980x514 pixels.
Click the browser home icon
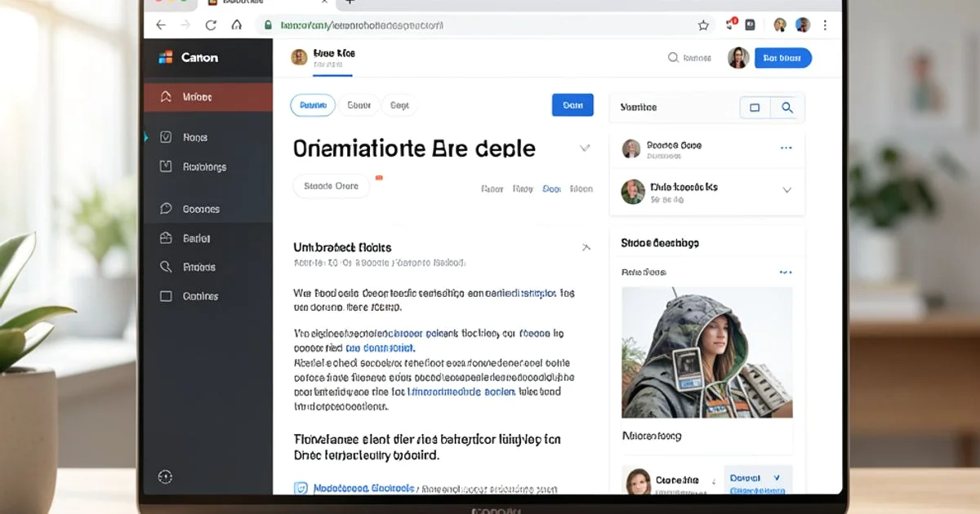237,25
